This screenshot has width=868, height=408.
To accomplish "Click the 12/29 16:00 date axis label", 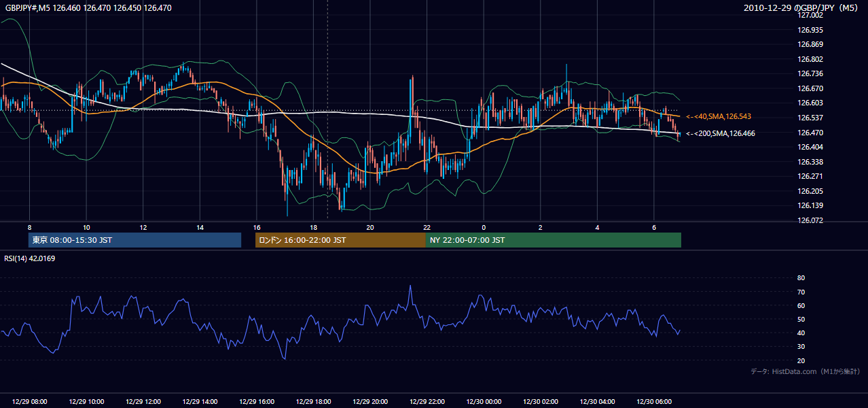I will 257,402.
